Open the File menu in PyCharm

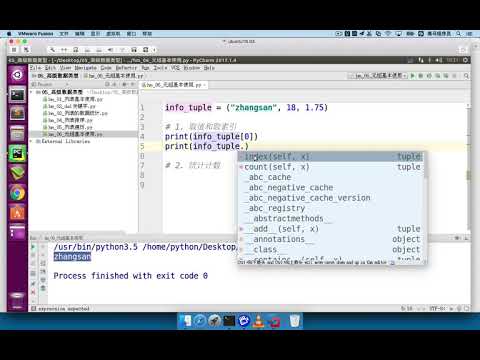pyautogui.click(x=35, y=68)
